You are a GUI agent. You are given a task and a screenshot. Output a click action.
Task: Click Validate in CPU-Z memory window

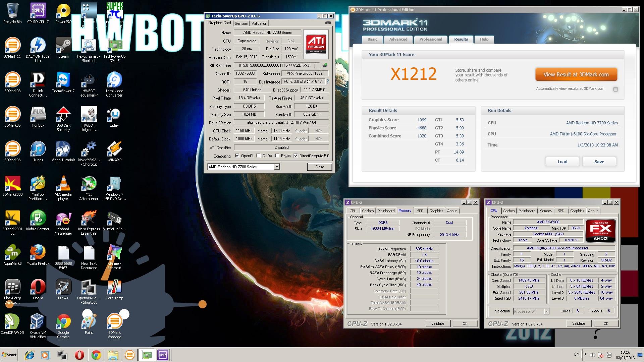click(438, 323)
